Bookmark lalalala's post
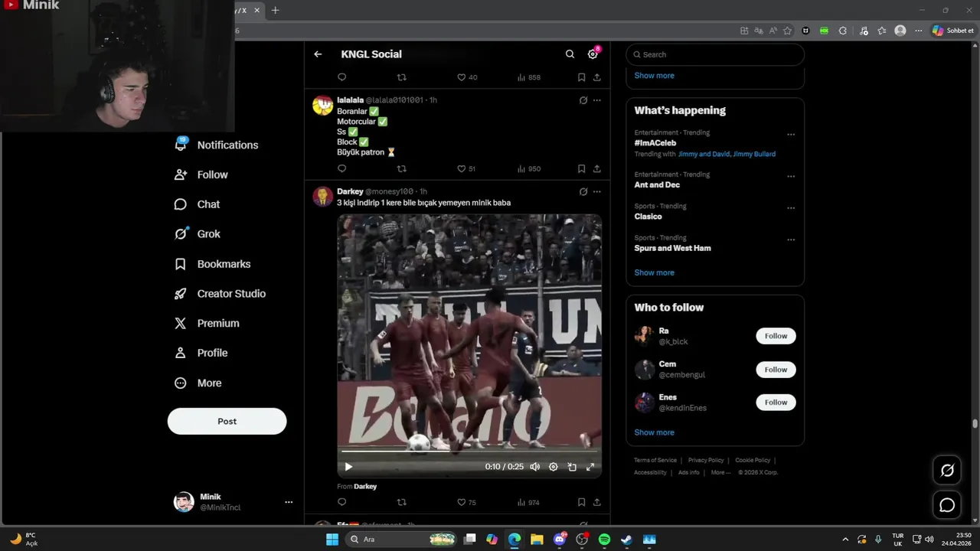Image resolution: width=980 pixels, height=551 pixels. tap(581, 168)
